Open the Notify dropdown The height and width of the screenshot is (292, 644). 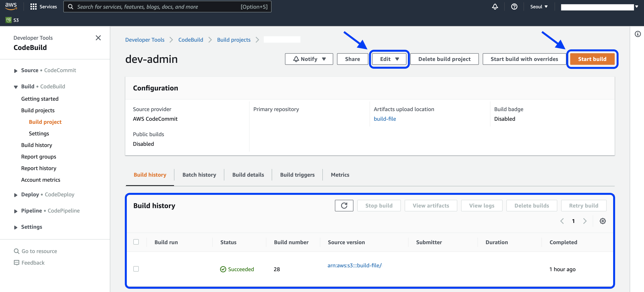click(x=309, y=59)
